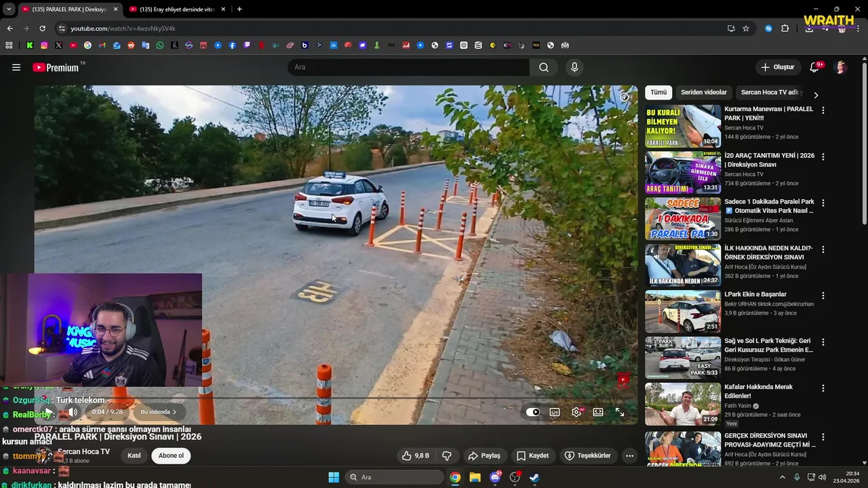Viewport: 868px width, 488px height.
Task: Save video with 'Kaydet' button
Action: 532,455
